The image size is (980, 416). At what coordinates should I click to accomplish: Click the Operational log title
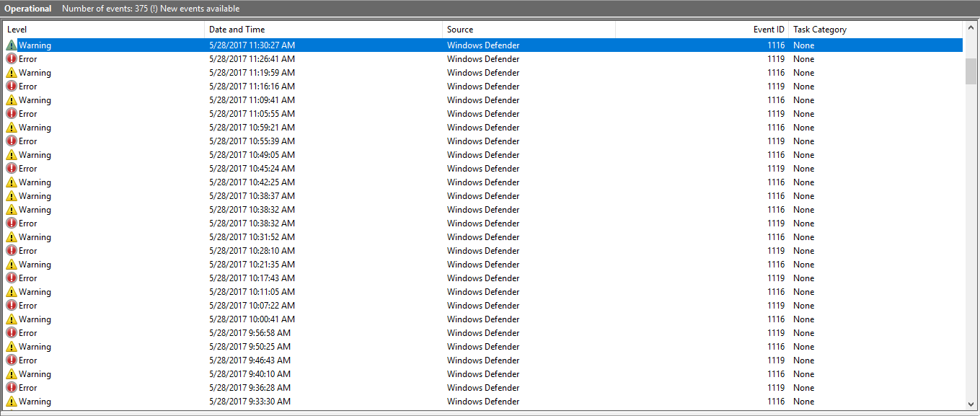tap(28, 9)
